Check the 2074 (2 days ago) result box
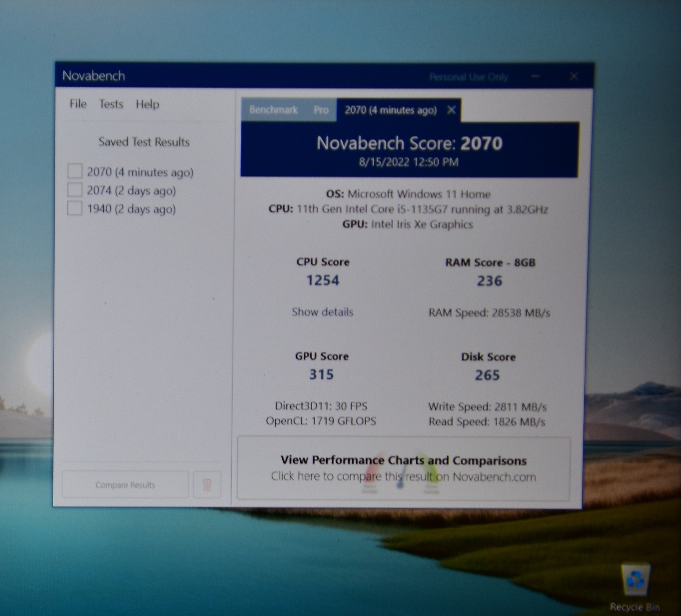 pyautogui.click(x=75, y=190)
